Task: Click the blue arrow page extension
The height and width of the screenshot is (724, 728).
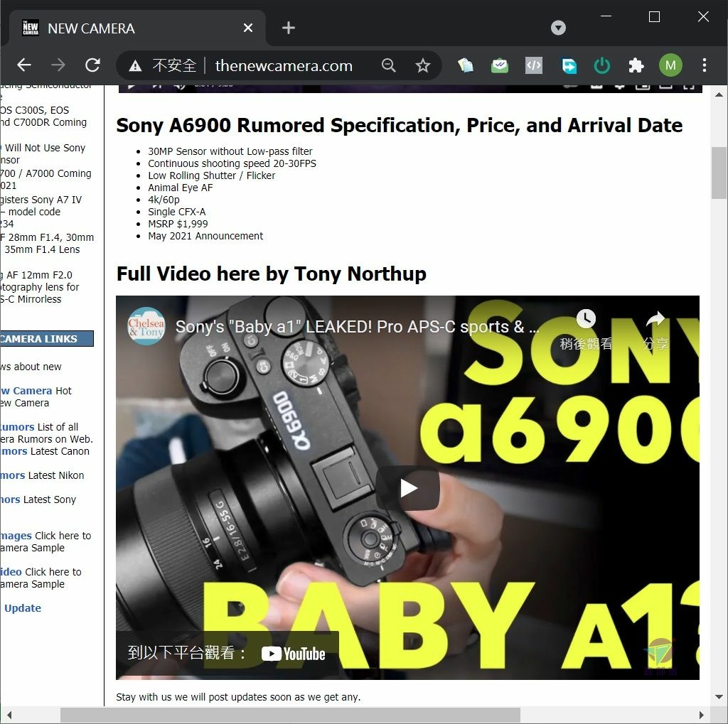Action: (x=568, y=65)
